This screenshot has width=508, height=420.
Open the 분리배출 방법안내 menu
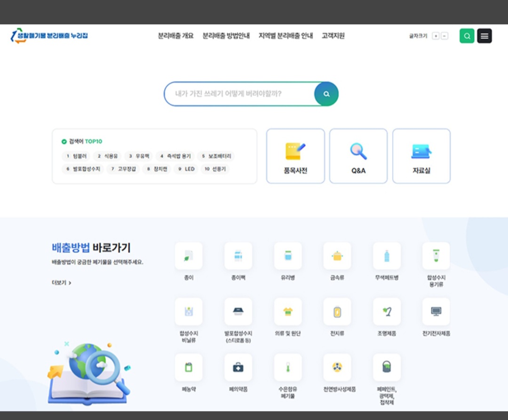(226, 36)
